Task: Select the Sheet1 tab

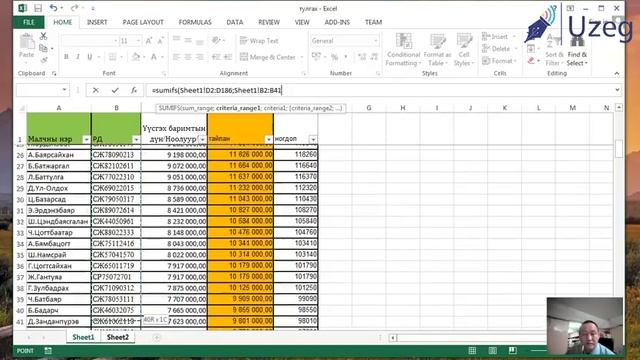Action: (x=83, y=337)
